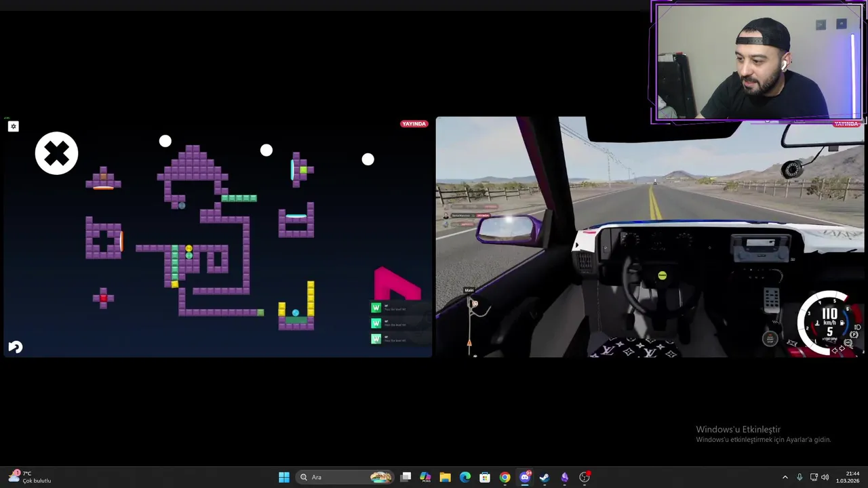Image resolution: width=868 pixels, height=488 pixels.
Task: Click the orange navigation arrow in the driving game
Action: 469,344
